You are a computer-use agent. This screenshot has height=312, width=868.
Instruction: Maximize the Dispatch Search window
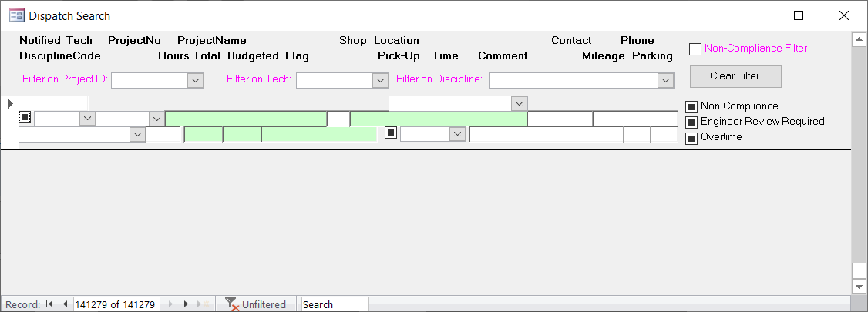coord(799,15)
